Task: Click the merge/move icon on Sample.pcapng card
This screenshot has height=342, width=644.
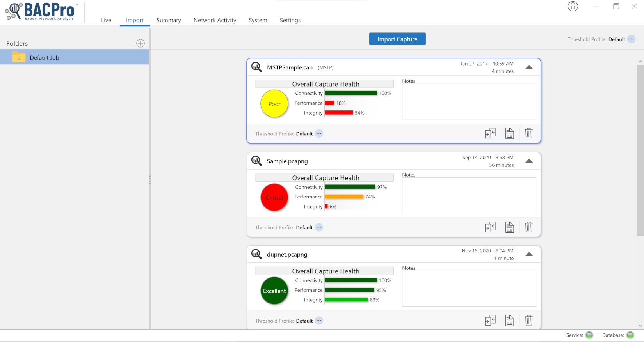Action: tap(490, 227)
